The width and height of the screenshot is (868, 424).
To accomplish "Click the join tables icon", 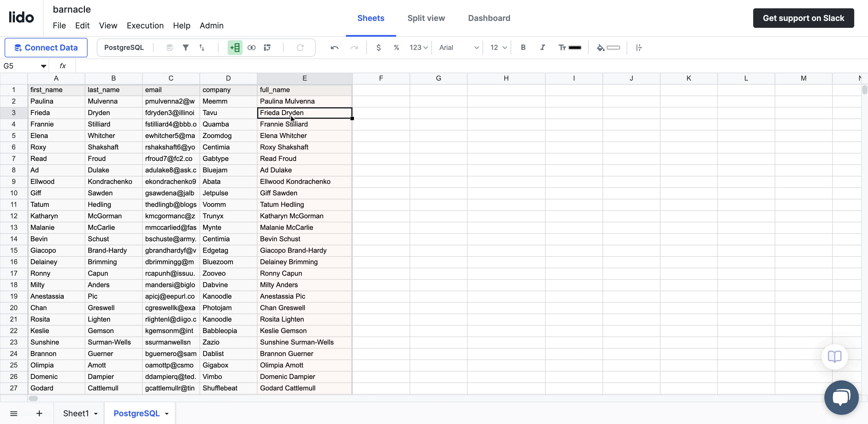I will [251, 48].
